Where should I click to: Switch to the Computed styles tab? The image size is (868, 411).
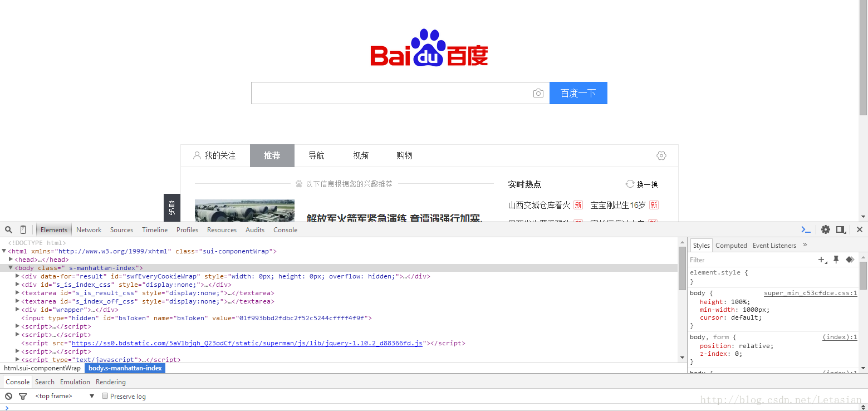point(731,245)
